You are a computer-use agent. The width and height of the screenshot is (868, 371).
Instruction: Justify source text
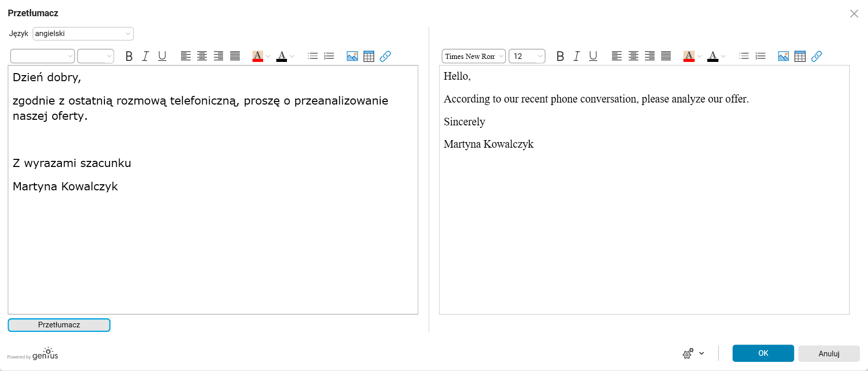coord(235,56)
